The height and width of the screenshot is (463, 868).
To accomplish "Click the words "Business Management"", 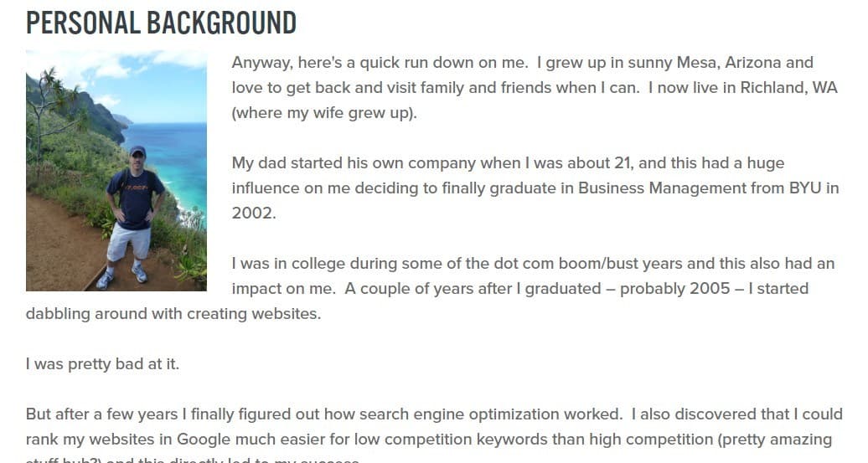I will pyautogui.click(x=662, y=188).
